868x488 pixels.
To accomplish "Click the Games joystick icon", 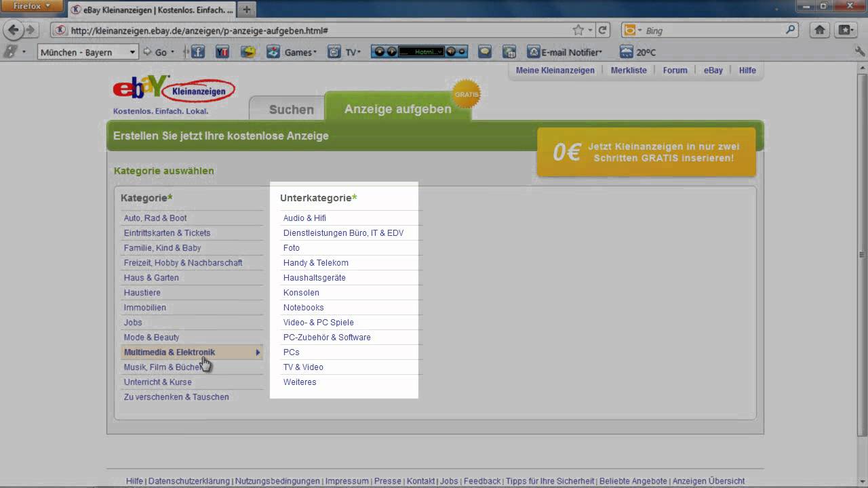I will tap(273, 52).
